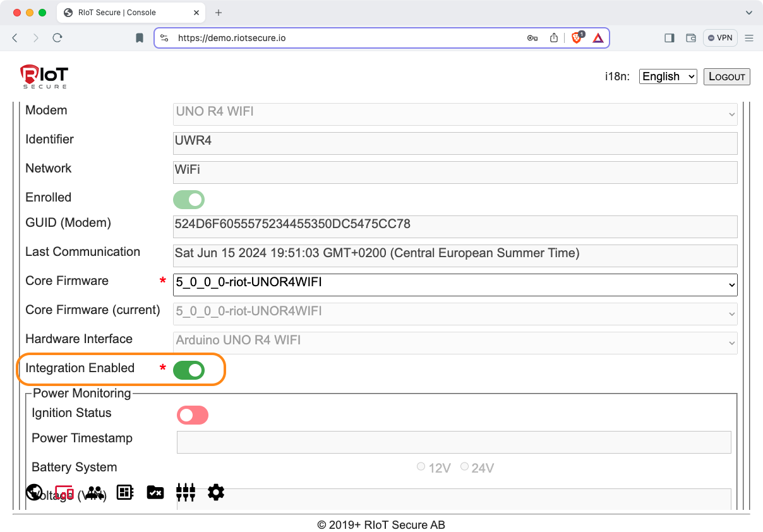Viewport: 763px width, 532px height.
Task: Disable the Integration Enabled toggle
Action: click(x=189, y=370)
